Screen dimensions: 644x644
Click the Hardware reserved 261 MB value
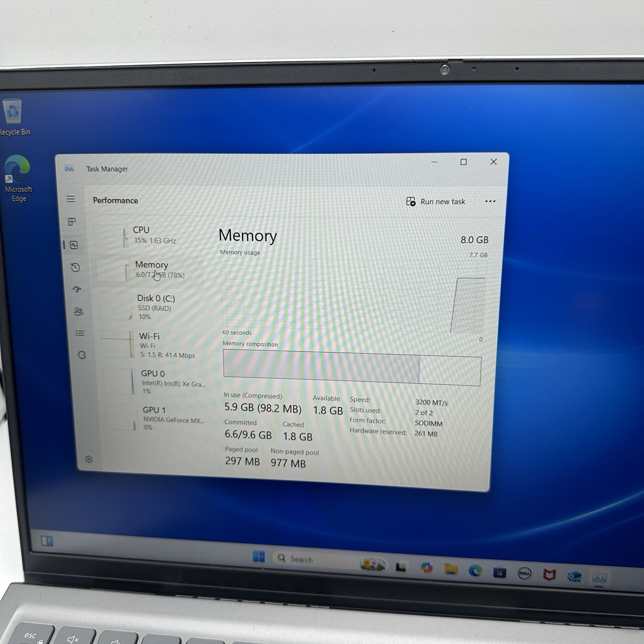426,433
